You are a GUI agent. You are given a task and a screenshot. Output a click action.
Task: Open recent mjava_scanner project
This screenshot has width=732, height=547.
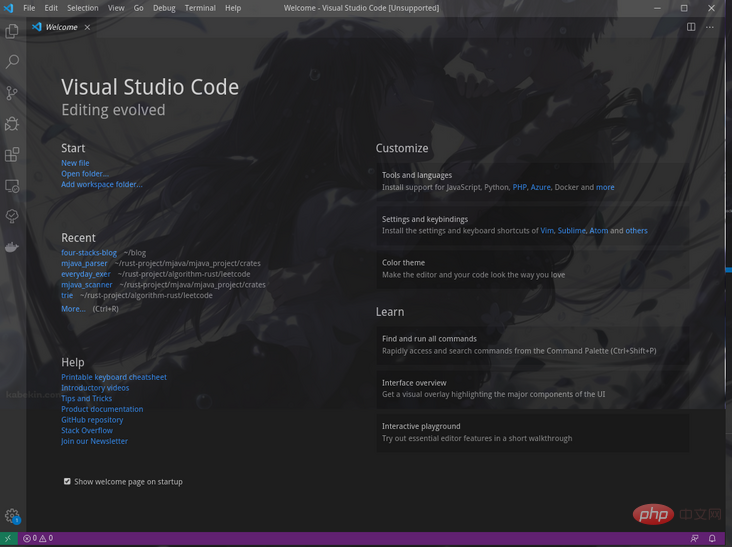[x=87, y=285]
